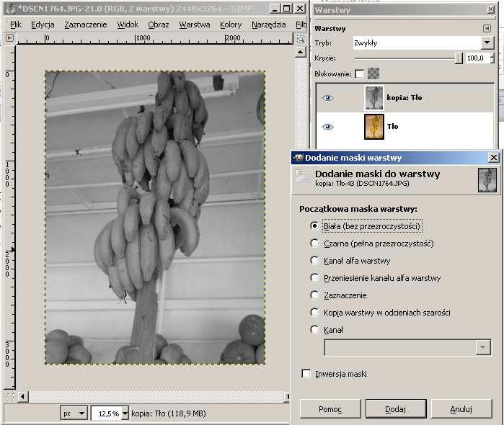Toggle the Blokowanie lock checkbox

click(359, 74)
